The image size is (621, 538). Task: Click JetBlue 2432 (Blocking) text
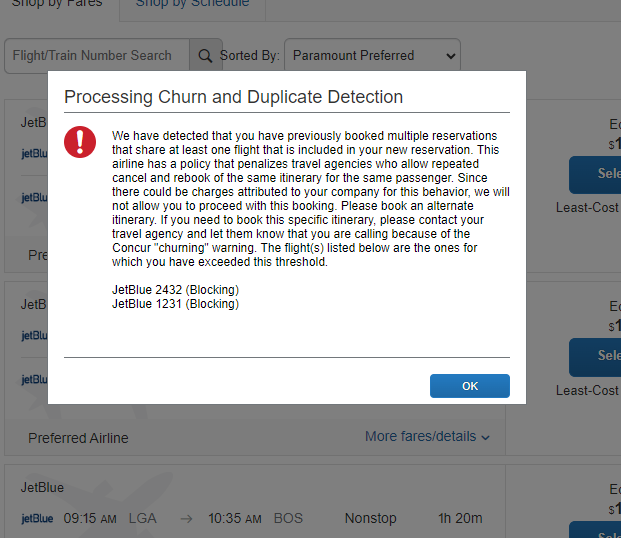[175, 290]
